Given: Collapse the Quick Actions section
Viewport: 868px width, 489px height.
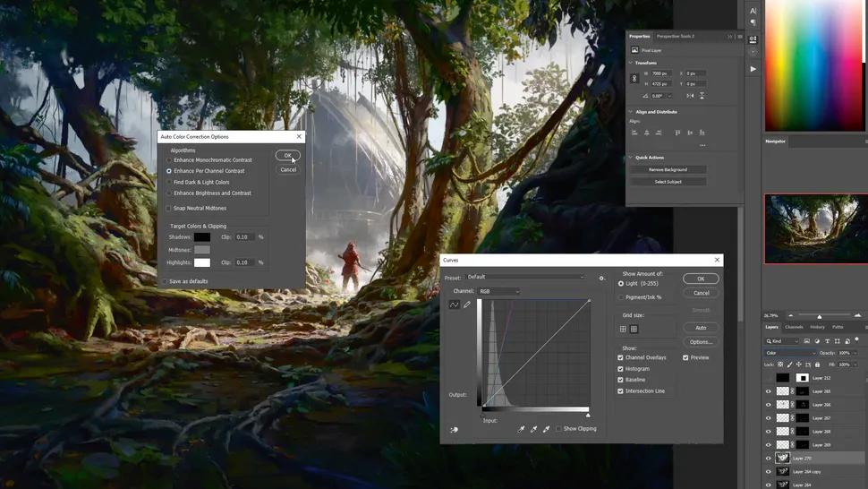Looking at the screenshot, I should [x=631, y=158].
